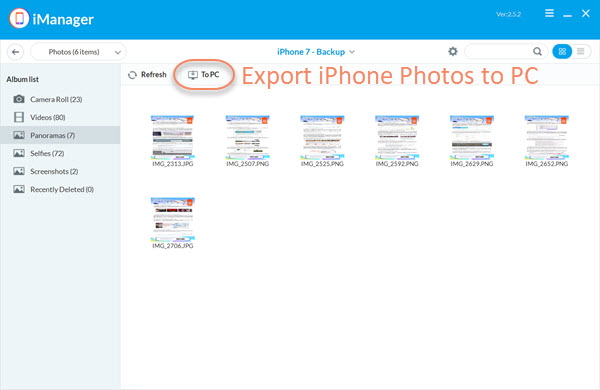Go back with the left arrow button
600x390 pixels.
pos(16,52)
